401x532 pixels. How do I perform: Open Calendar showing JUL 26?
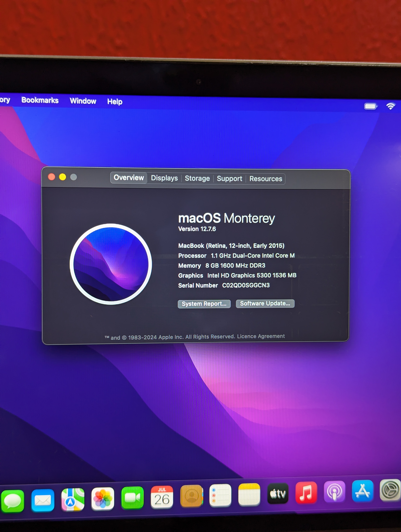pos(162,497)
